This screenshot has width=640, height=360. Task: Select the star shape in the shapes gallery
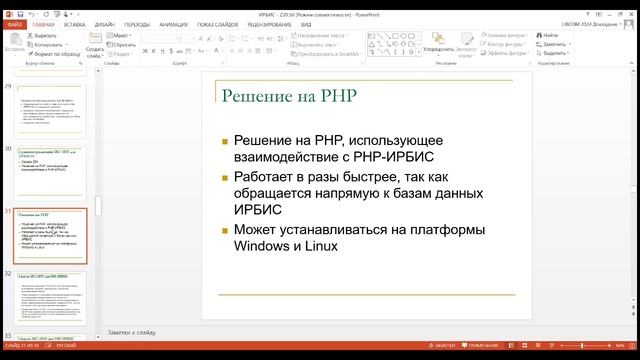411,52
